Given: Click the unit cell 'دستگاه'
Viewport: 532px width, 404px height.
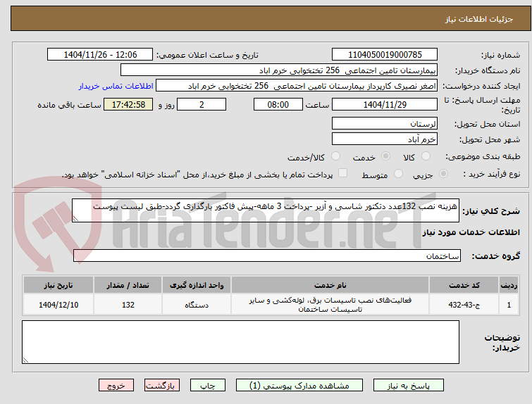Looking at the screenshot, I should point(197,305).
